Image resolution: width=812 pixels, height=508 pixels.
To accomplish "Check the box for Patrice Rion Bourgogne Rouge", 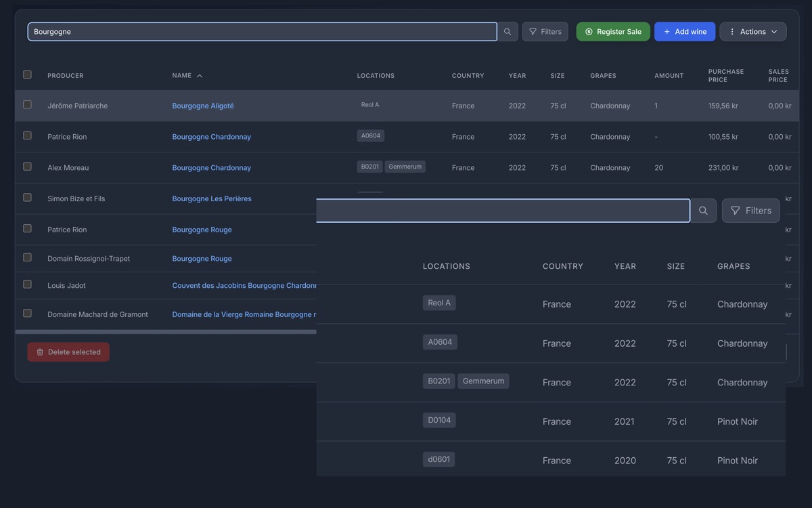I will pos(27,229).
